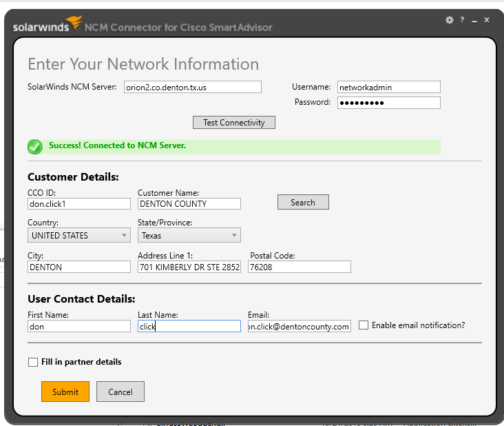Close the NCM Connector window
Image resolution: width=504 pixels, height=426 pixels.
pyautogui.click(x=487, y=20)
